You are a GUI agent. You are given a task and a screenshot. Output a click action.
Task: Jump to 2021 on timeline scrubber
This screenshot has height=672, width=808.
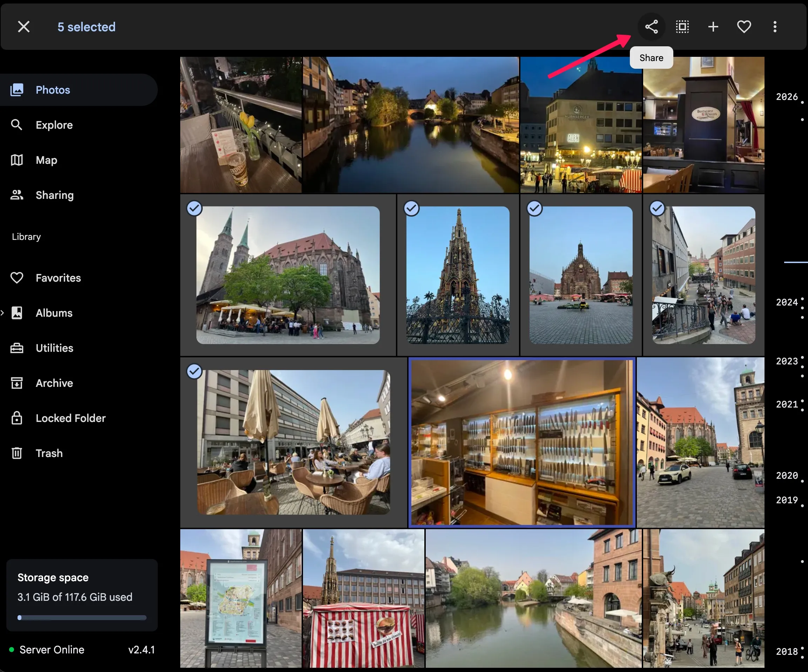tap(787, 404)
